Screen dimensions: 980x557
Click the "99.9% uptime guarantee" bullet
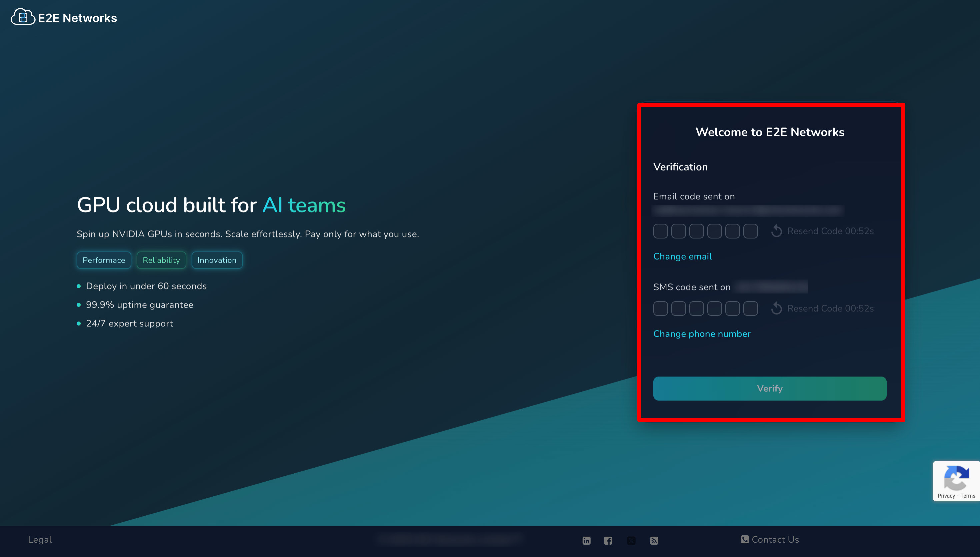(x=140, y=305)
